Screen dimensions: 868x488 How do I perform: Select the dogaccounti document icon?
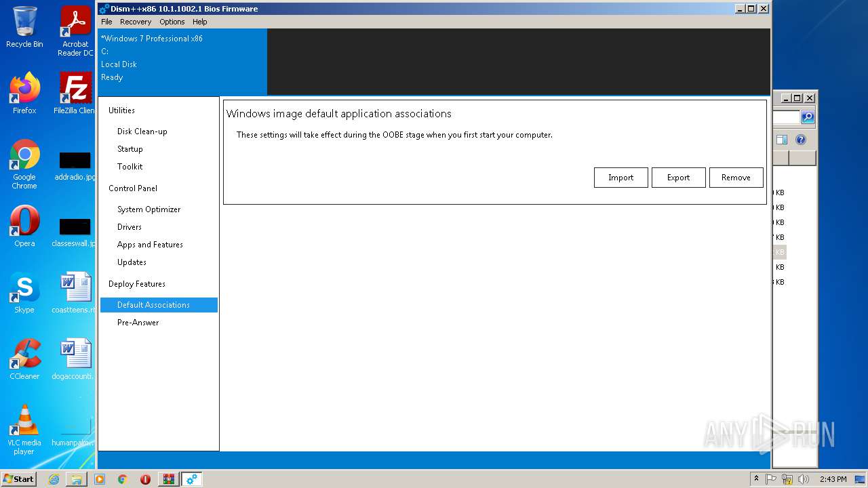click(x=75, y=359)
